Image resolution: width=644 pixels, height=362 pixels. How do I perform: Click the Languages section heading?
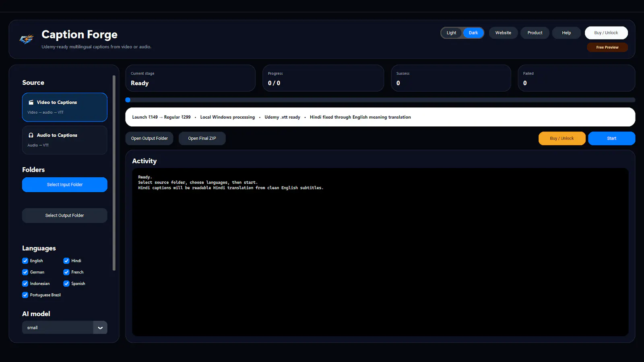[39, 248]
